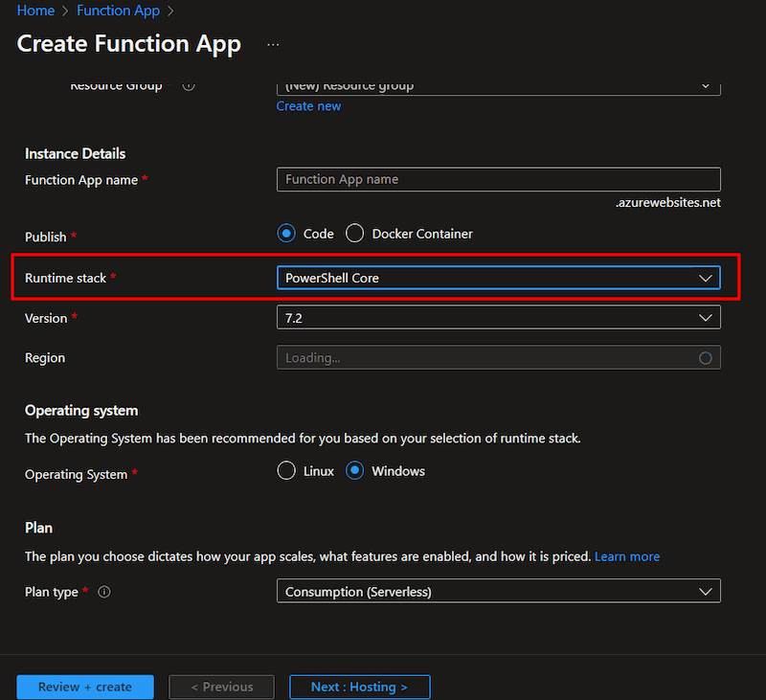
Task: Select Windows as the operating system
Action: click(x=352, y=470)
